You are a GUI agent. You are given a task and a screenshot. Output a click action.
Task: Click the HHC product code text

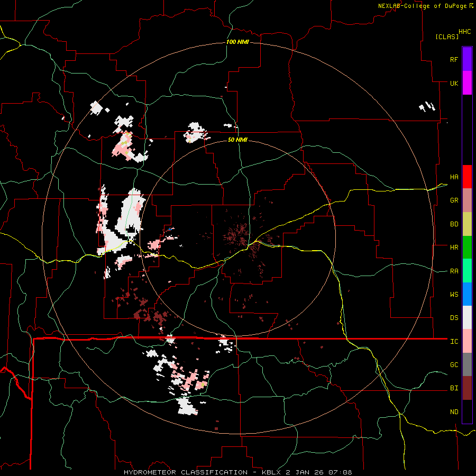click(x=465, y=32)
